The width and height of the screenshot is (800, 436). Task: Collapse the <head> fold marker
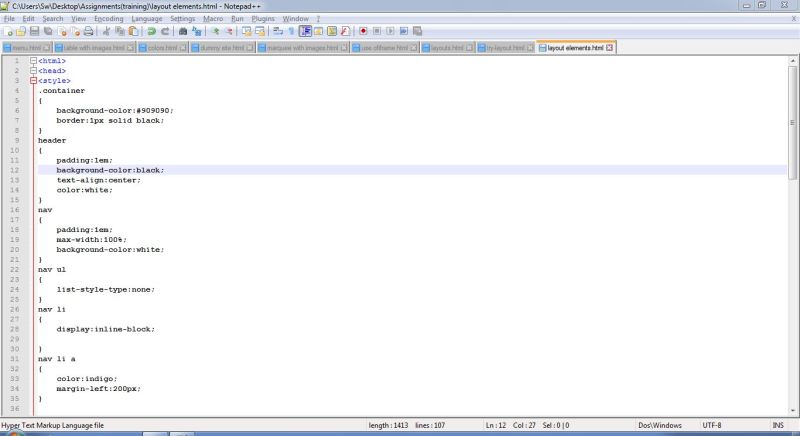33,70
